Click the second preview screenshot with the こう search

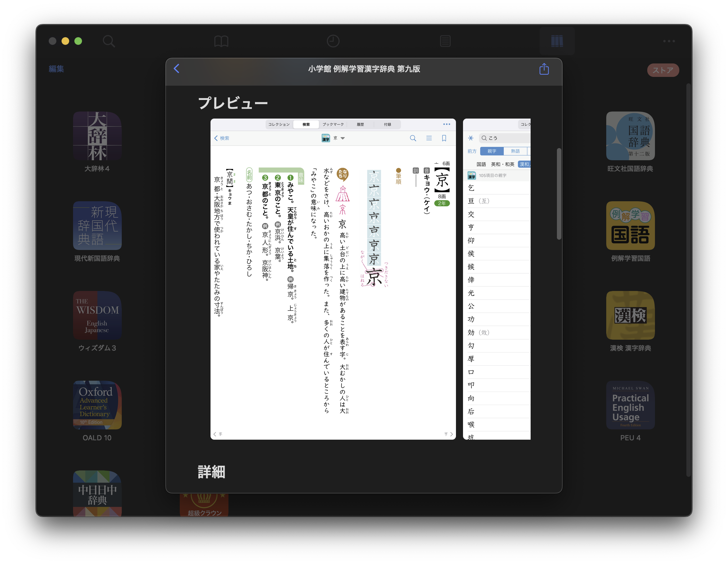497,279
